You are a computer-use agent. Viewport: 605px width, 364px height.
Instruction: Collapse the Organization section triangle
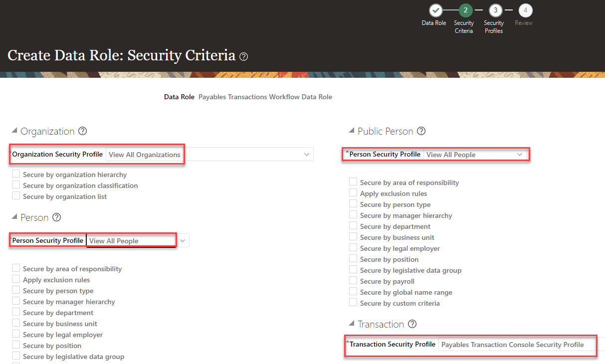pyautogui.click(x=14, y=131)
